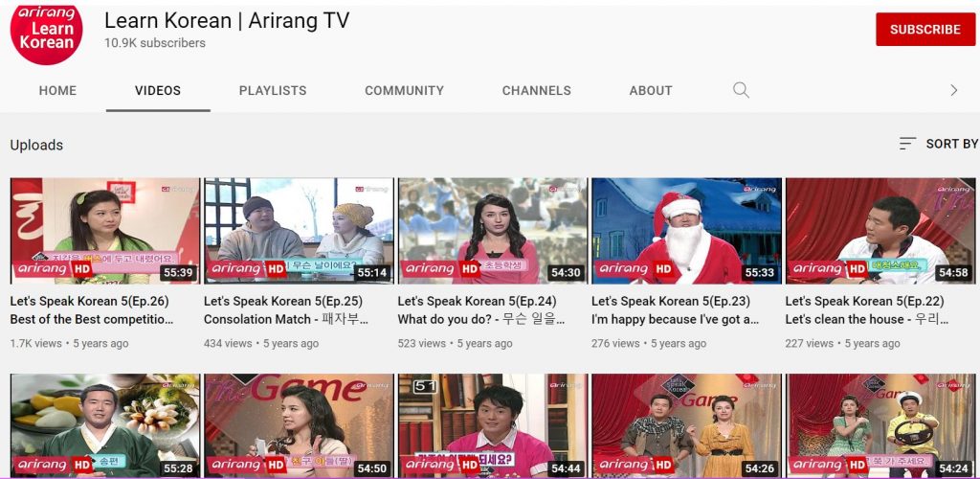Open the Channels tab
This screenshot has width=980, height=479.
536,91
